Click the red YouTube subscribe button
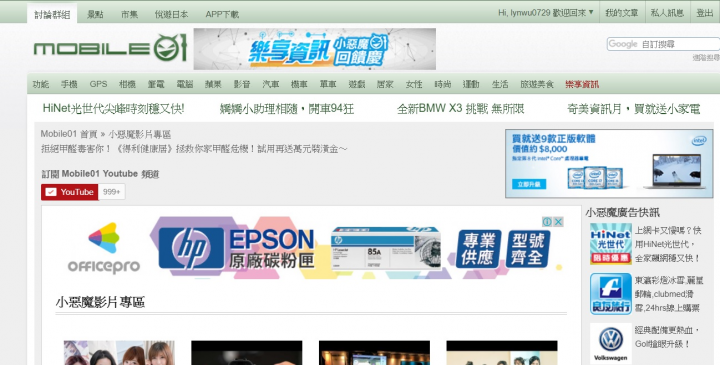Screen dimensions: 720x365 (x=70, y=192)
